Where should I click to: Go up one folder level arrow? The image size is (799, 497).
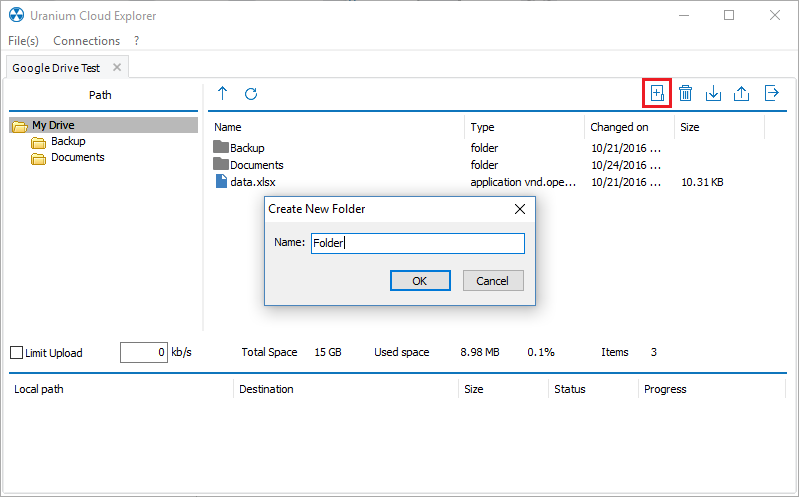222,93
